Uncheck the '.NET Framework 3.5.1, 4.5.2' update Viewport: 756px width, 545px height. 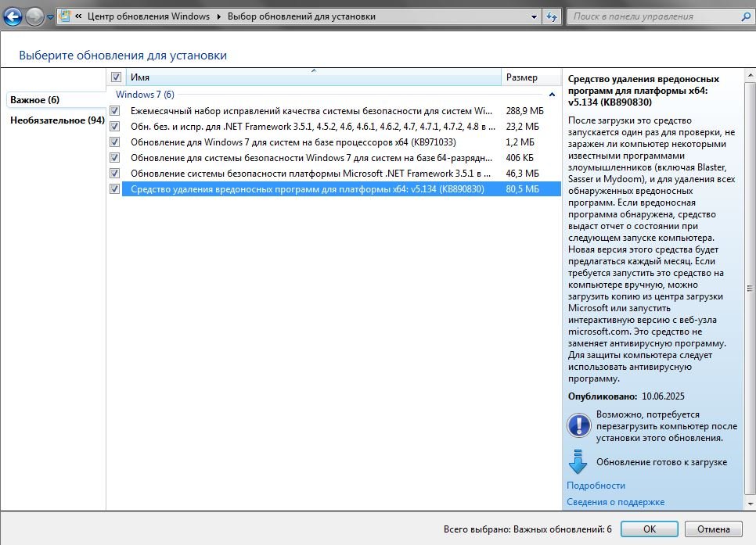(115, 126)
